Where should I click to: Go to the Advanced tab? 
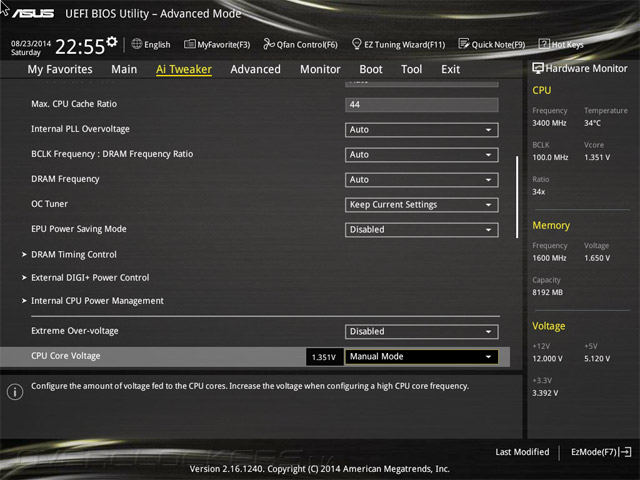(x=256, y=69)
